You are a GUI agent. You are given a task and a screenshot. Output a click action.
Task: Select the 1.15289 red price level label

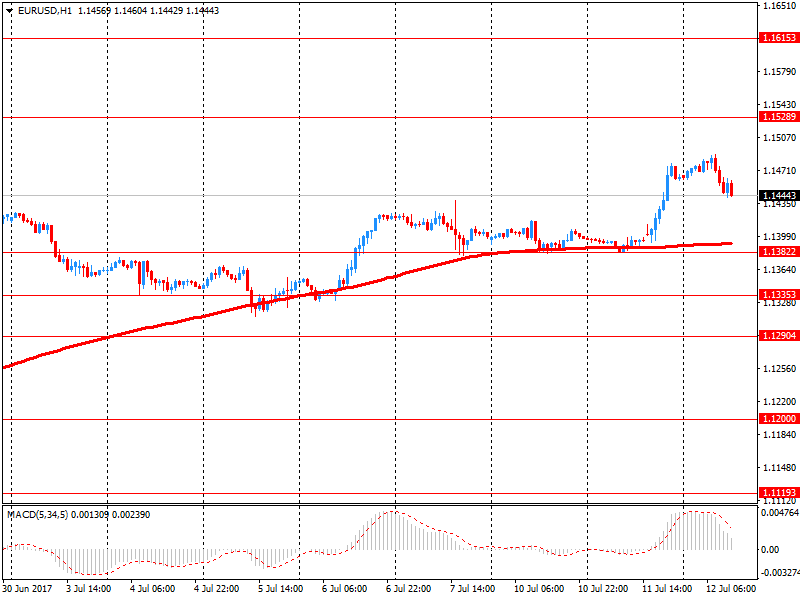[779, 117]
